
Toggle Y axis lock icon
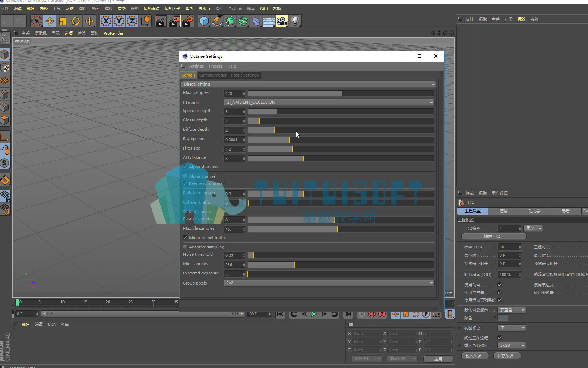[x=119, y=21]
